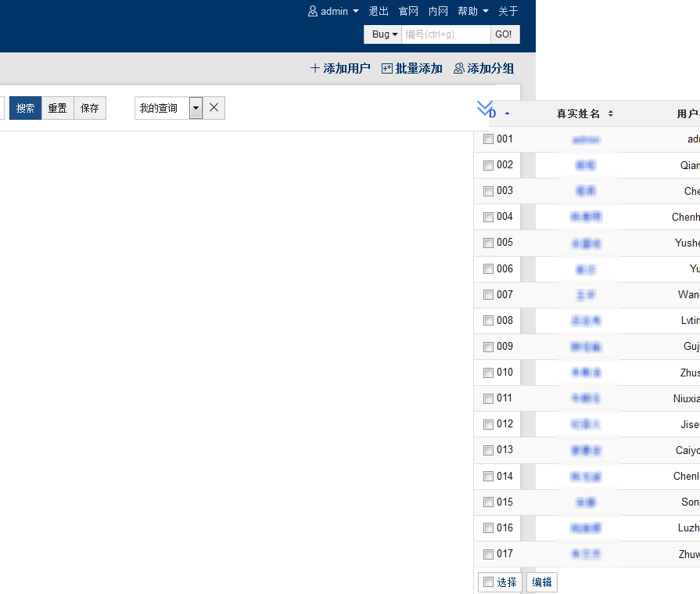700x594 pixels.
Task: Check the checkbox for user 015
Action: [488, 502]
